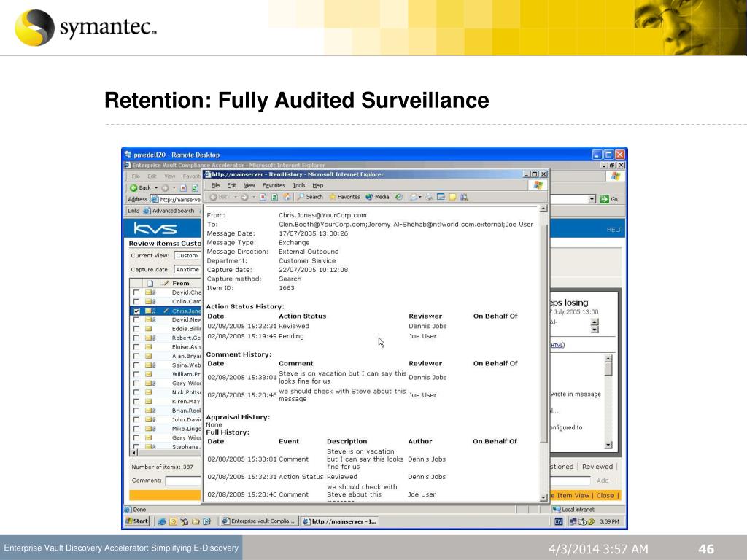Tick checkbox for David.New row
747x560 pixels.
(136, 320)
